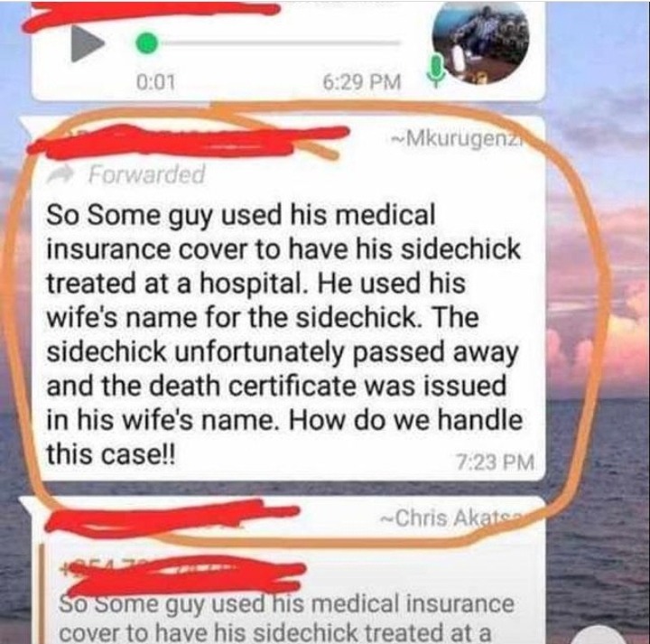Tap the sidechick insurance forwarded message

(x=283, y=334)
